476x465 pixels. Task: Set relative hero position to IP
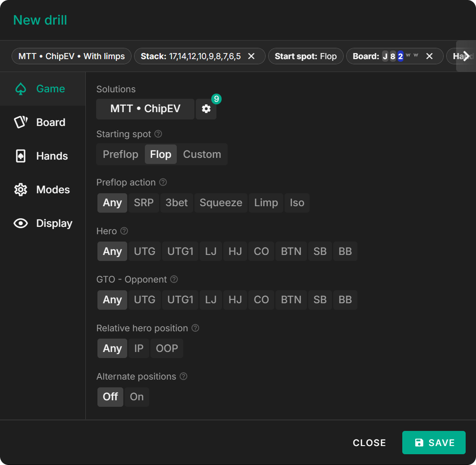coord(139,349)
